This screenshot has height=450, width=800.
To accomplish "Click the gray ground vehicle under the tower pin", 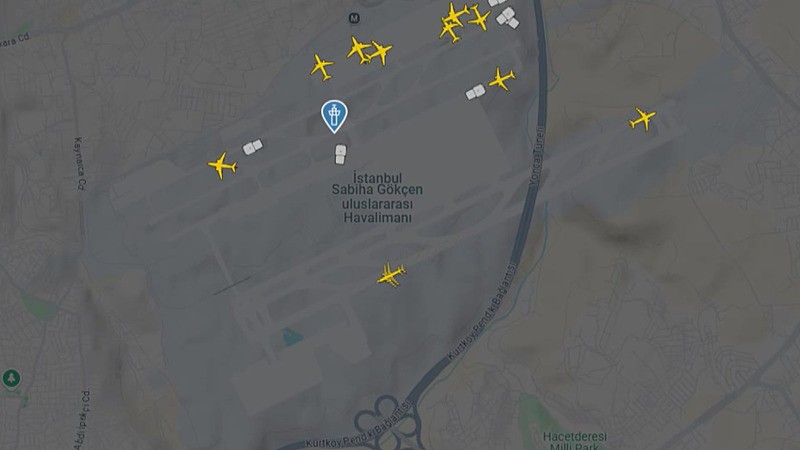I will 341,155.
